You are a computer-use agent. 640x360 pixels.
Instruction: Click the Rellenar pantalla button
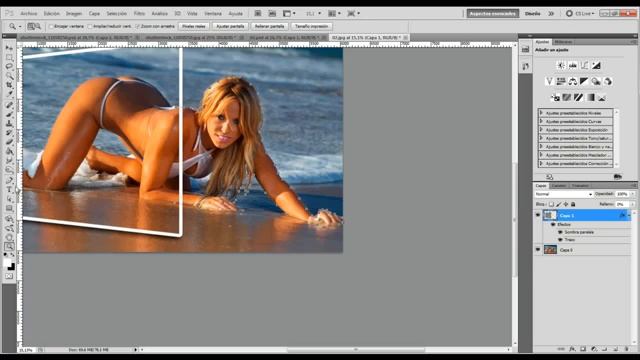click(x=269, y=27)
